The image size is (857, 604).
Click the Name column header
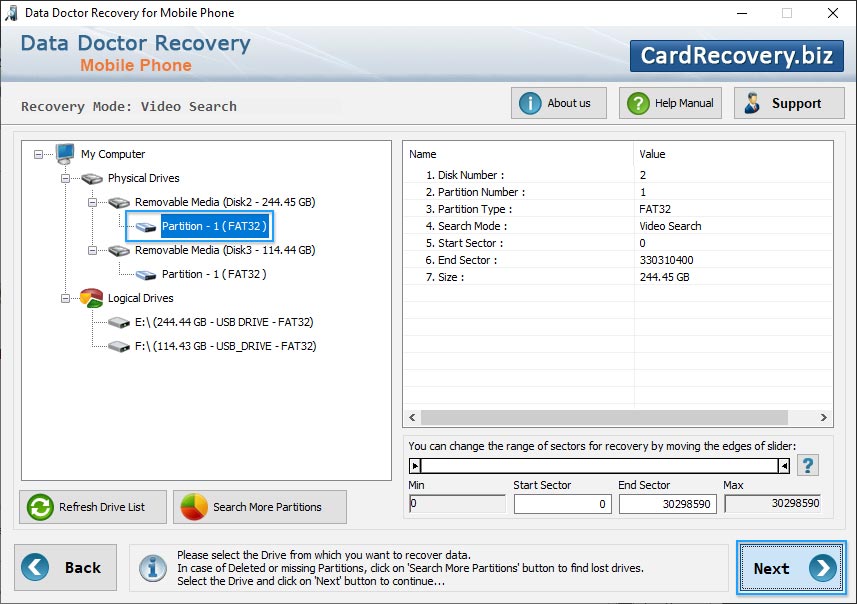[519, 154]
